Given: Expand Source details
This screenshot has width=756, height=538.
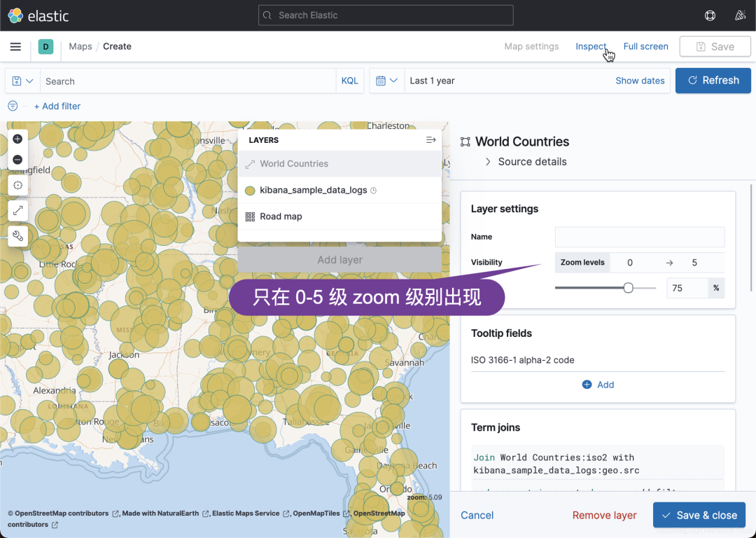Looking at the screenshot, I should (x=527, y=162).
